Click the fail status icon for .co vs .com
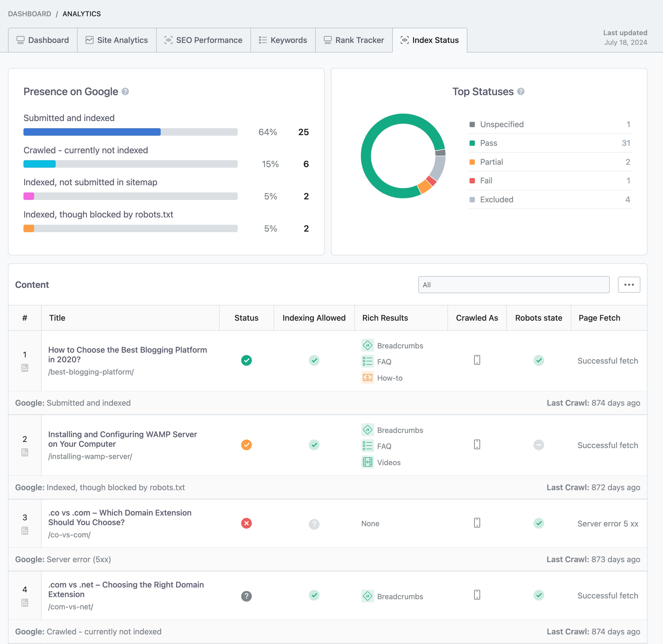This screenshot has width=663, height=644. (x=246, y=523)
